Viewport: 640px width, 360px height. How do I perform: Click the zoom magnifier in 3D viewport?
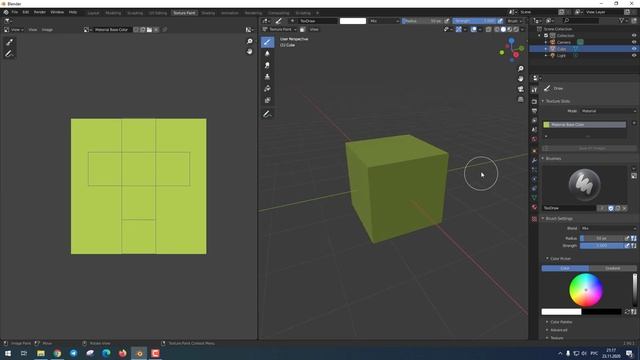(520, 69)
